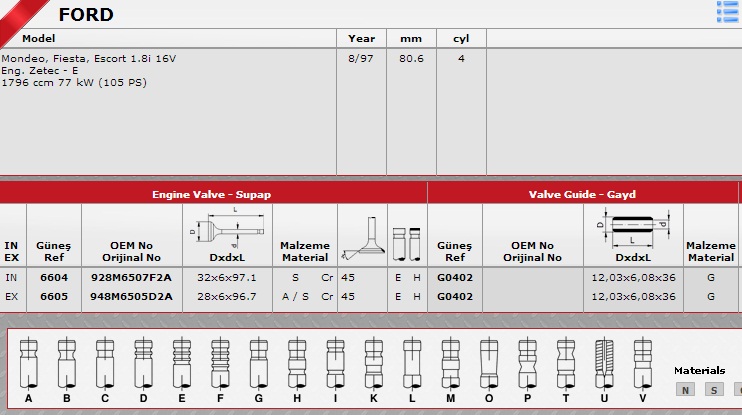Click the valve guide DxdxL dimension diagram
Viewport: 742px width, 415px height.
[x=633, y=229]
